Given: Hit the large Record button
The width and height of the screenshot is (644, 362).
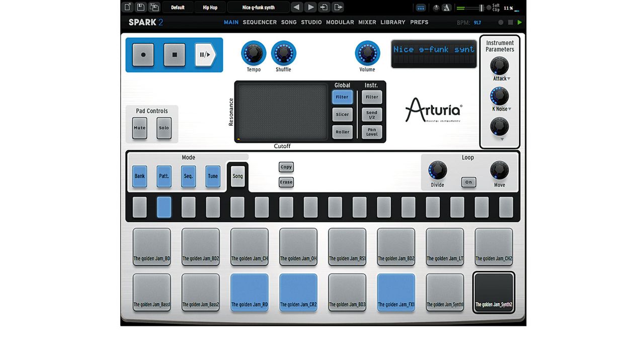Looking at the screenshot, I should [x=143, y=55].
